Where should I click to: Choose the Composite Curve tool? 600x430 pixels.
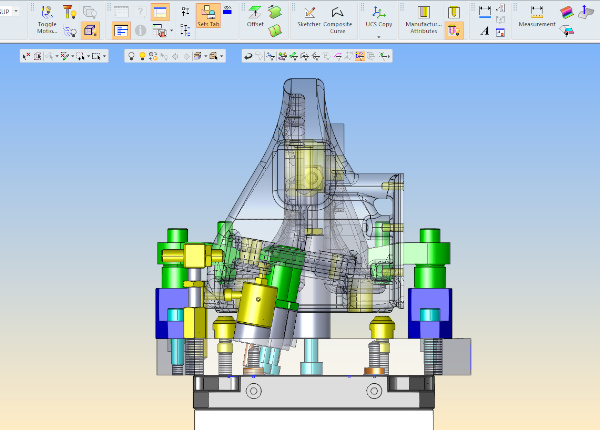(337, 16)
